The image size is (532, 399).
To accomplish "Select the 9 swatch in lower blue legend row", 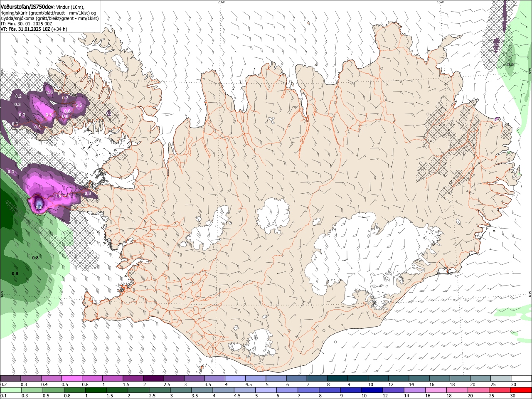I will [x=351, y=390].
